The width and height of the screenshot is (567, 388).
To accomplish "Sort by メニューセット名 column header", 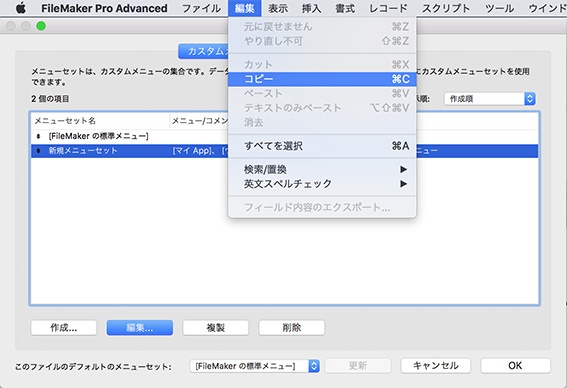I will (100, 121).
